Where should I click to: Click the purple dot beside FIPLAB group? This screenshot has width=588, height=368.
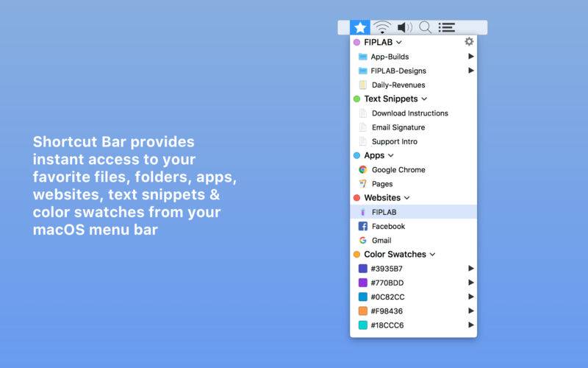tap(356, 43)
